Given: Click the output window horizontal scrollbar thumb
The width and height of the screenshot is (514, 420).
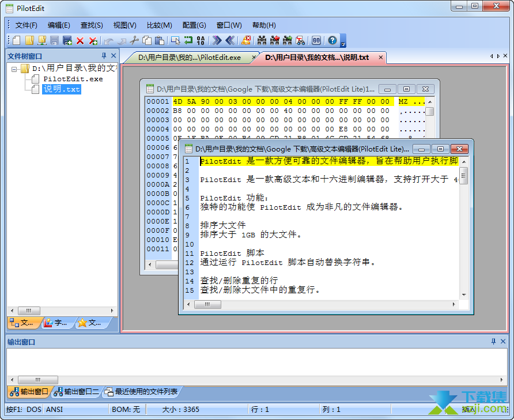Looking at the screenshot, I should (38, 380).
